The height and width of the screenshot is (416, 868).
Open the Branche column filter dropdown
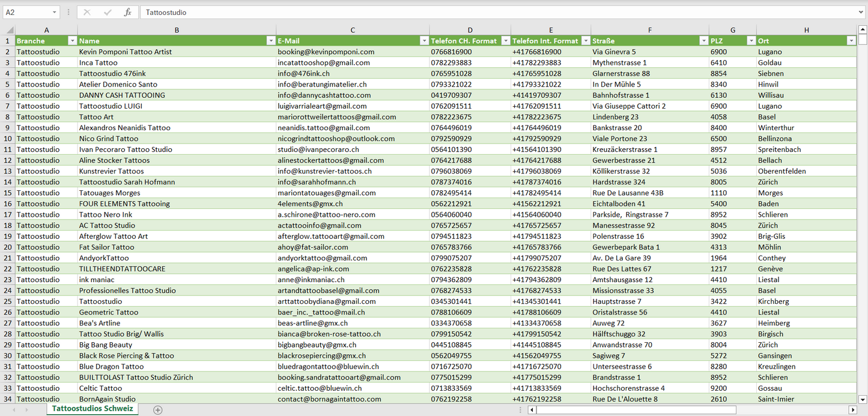click(72, 41)
